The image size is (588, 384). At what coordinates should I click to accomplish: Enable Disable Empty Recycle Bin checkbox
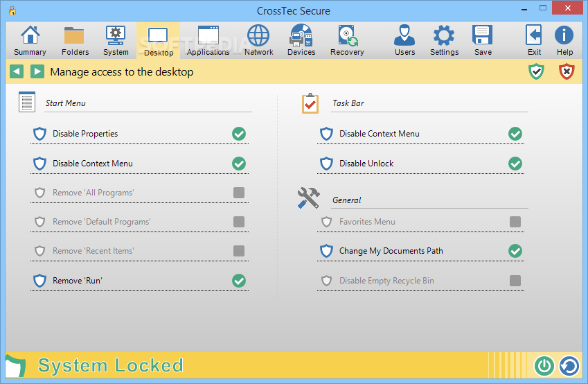(515, 281)
